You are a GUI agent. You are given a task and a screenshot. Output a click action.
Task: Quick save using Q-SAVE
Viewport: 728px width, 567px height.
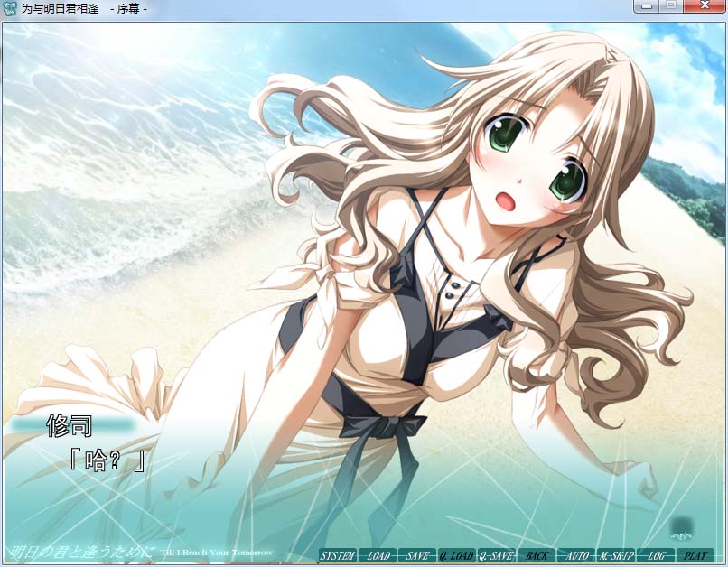point(496,555)
